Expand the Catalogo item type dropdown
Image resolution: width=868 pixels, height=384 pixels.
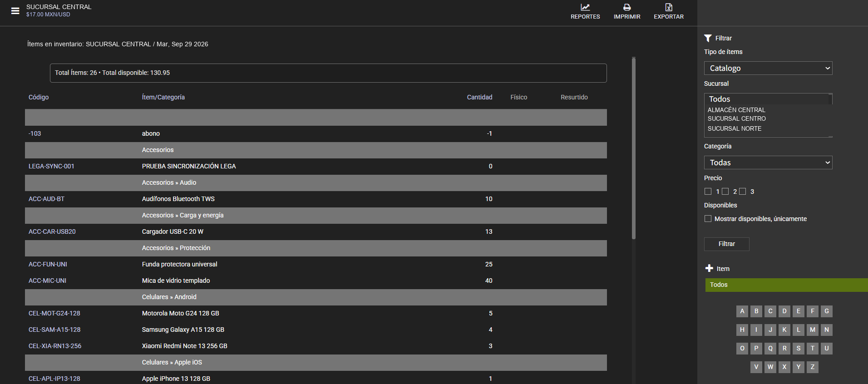(x=768, y=68)
